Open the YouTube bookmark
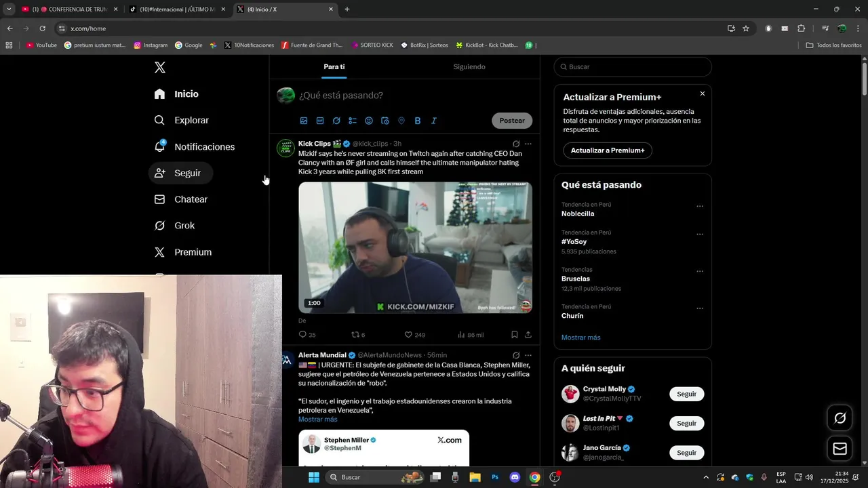 [41, 45]
